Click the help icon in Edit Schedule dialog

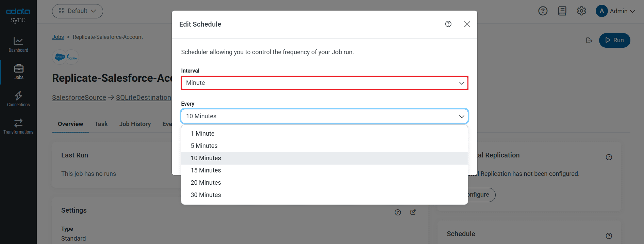coord(448,24)
